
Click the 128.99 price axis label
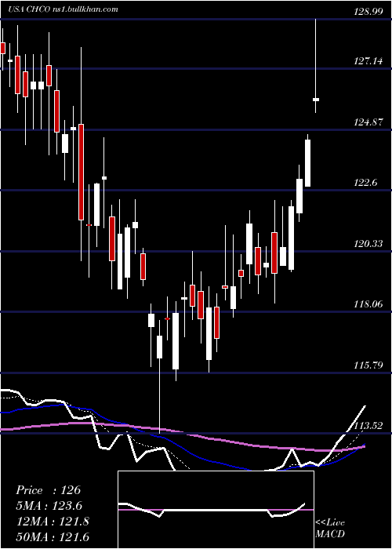tap(368, 12)
